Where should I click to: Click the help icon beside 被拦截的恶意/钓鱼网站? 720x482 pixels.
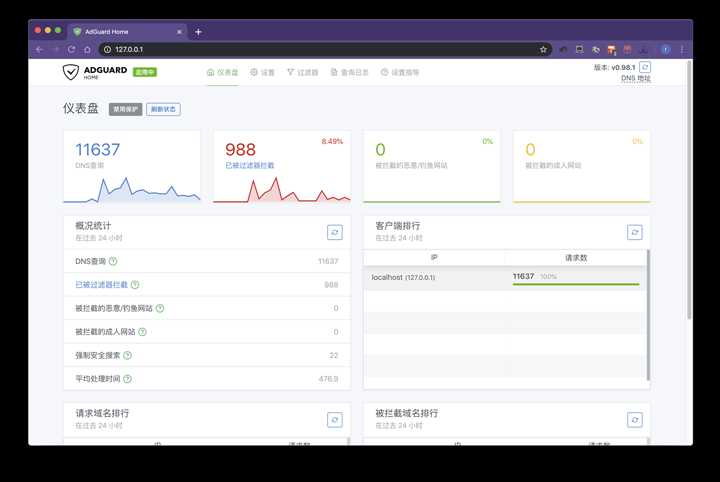[160, 308]
